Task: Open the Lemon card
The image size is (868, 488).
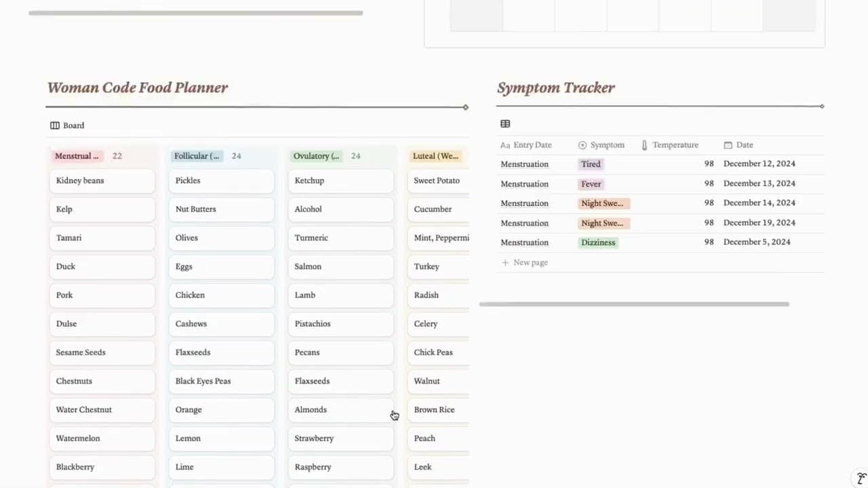Action: [x=222, y=439]
